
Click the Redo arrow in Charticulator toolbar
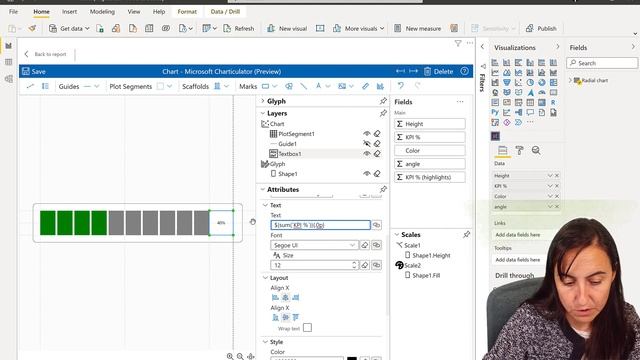click(x=417, y=86)
